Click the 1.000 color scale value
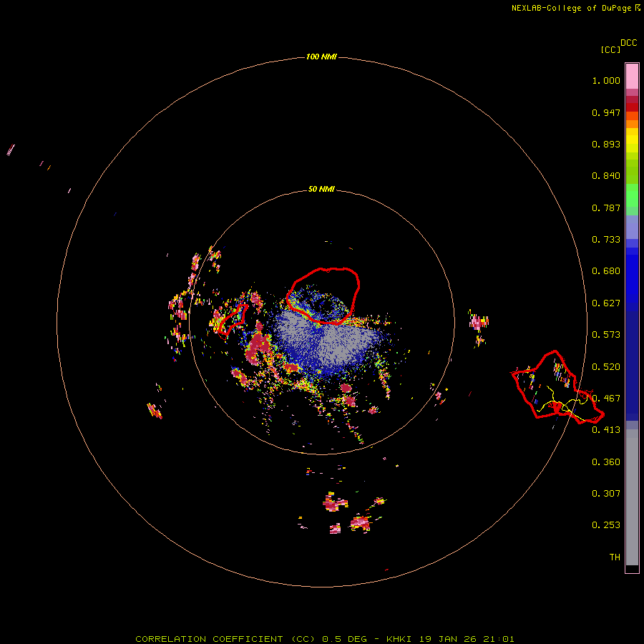 (606, 80)
